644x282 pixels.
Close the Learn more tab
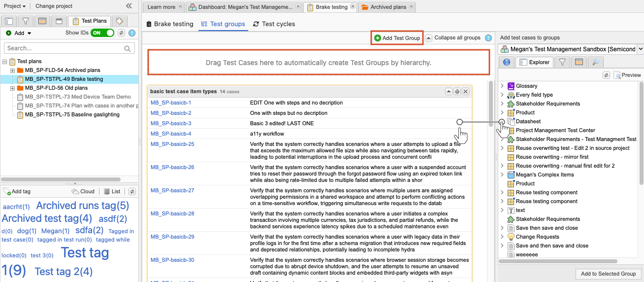180,7
